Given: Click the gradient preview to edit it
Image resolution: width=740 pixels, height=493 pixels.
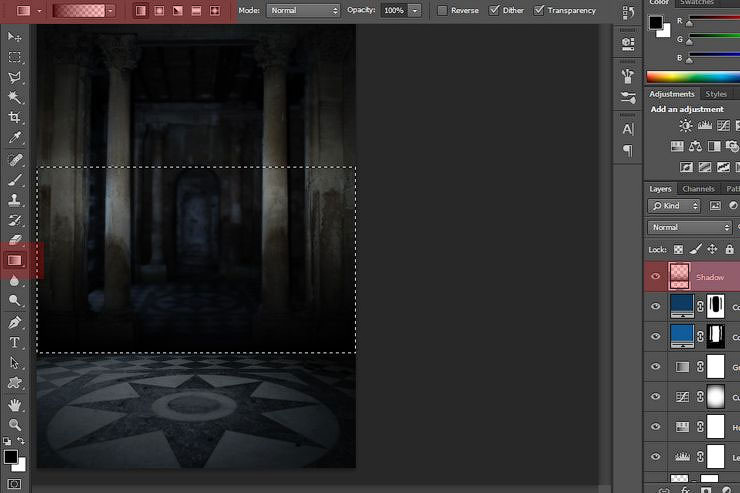Looking at the screenshot, I should pos(80,10).
